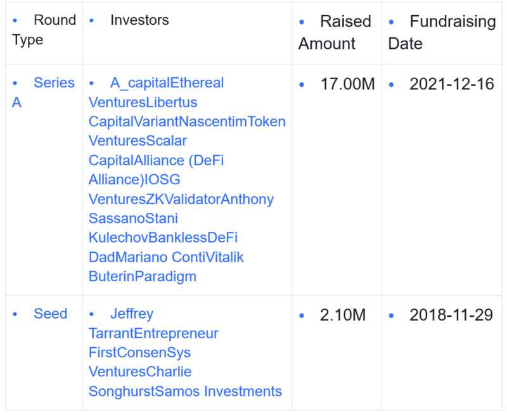Click the 2021-12-16 fundraising date
Screen dimensions: 507x420
click(451, 84)
